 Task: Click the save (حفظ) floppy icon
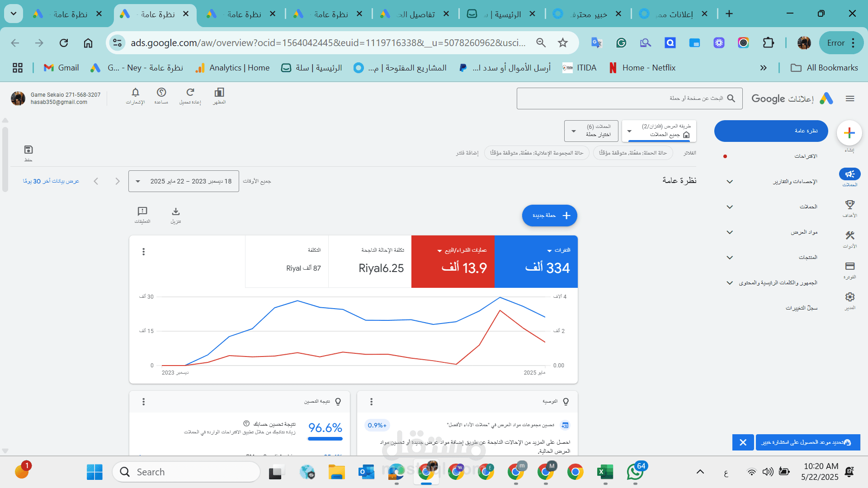[x=28, y=150]
